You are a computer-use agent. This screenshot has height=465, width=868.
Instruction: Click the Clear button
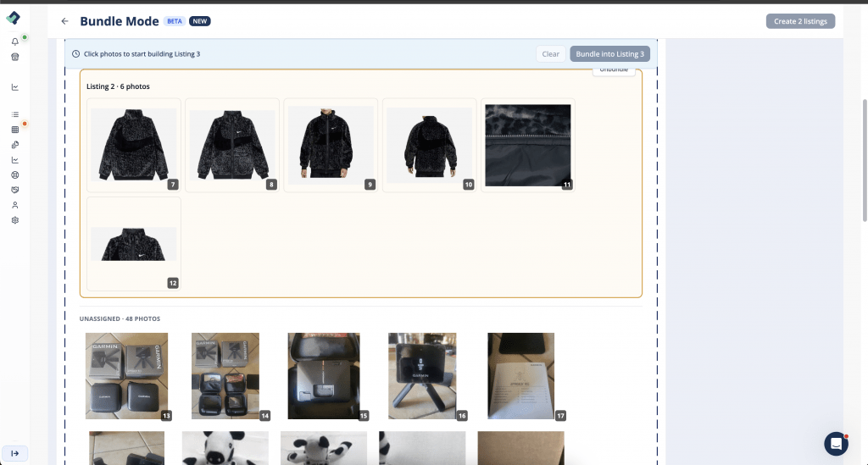pyautogui.click(x=550, y=53)
